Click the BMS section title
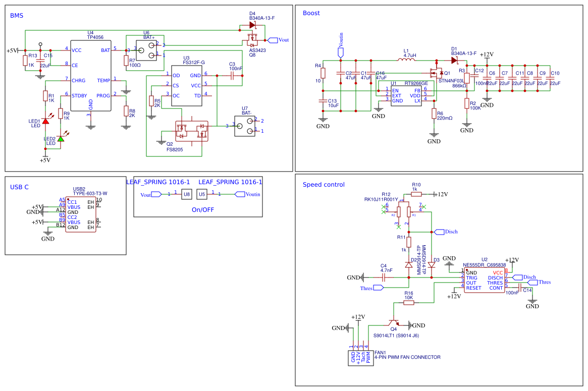Viewport: 588px width, 391px height. click(x=17, y=16)
